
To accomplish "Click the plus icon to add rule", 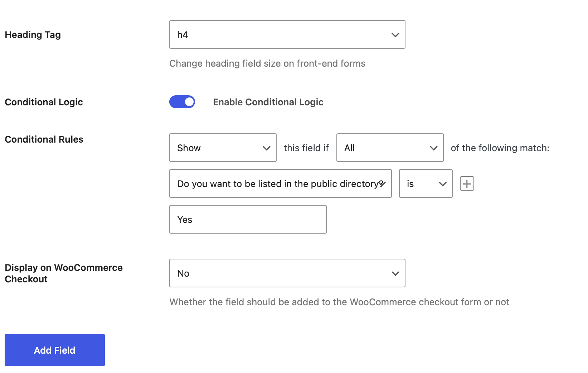I will (x=467, y=183).
